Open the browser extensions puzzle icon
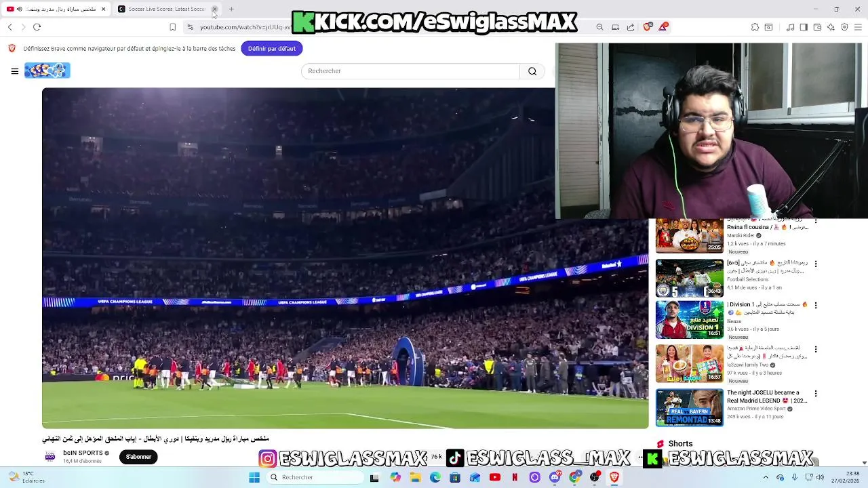 tap(755, 27)
